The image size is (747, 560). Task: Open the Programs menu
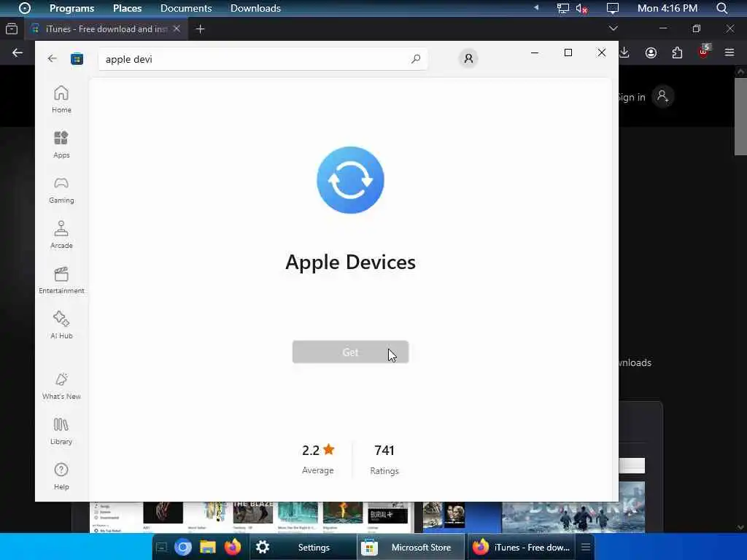click(72, 8)
